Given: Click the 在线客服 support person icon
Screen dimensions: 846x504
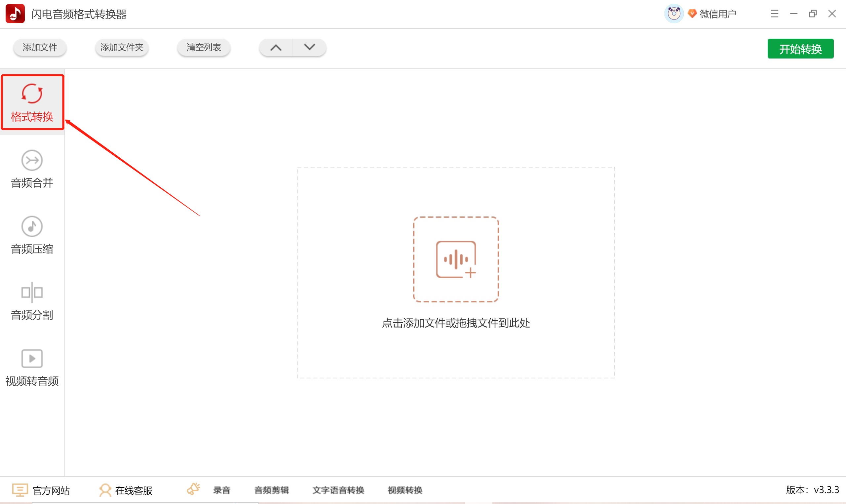Looking at the screenshot, I should tap(105, 490).
